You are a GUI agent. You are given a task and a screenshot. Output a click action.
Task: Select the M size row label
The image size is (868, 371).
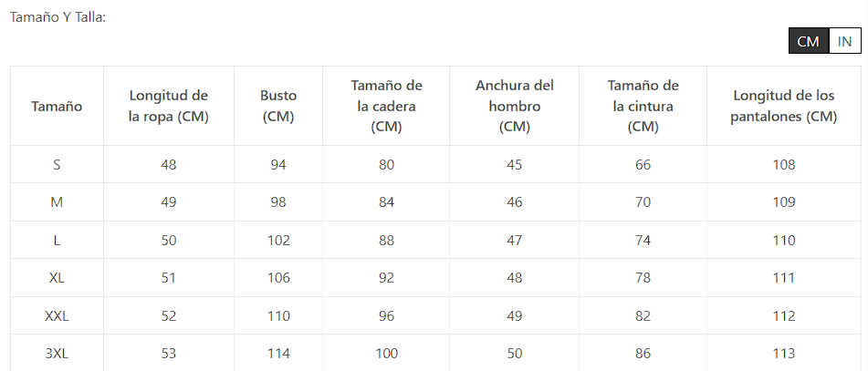(57, 202)
